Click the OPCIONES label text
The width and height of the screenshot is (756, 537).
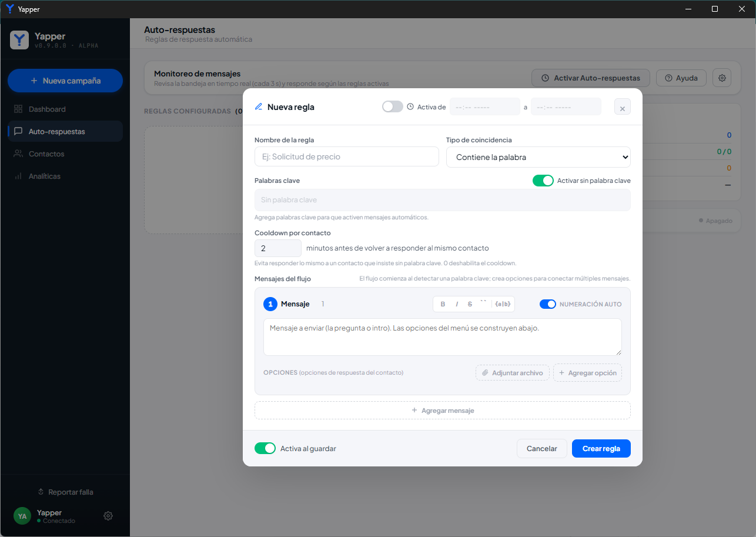tap(280, 373)
